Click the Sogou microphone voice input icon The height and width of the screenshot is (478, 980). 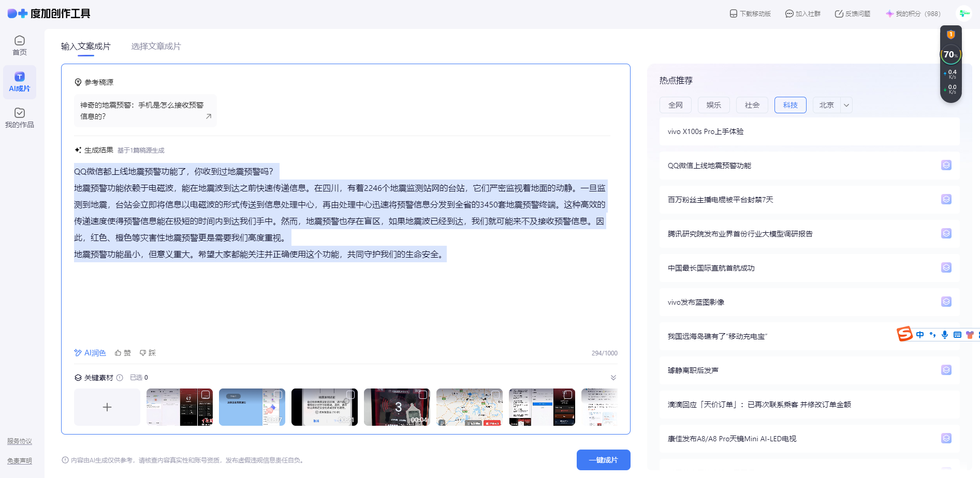click(945, 335)
